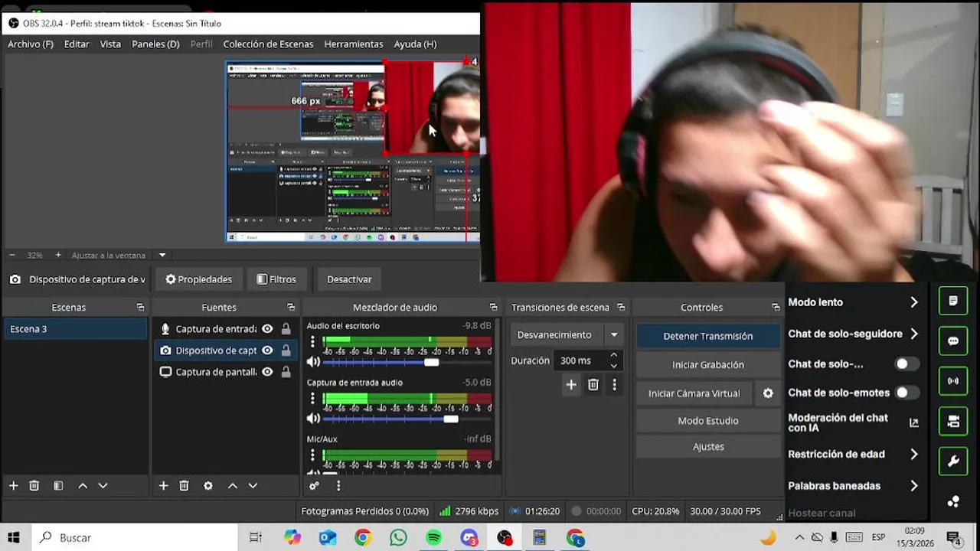
Task: Click Desactivar for the selected source
Action: click(349, 279)
